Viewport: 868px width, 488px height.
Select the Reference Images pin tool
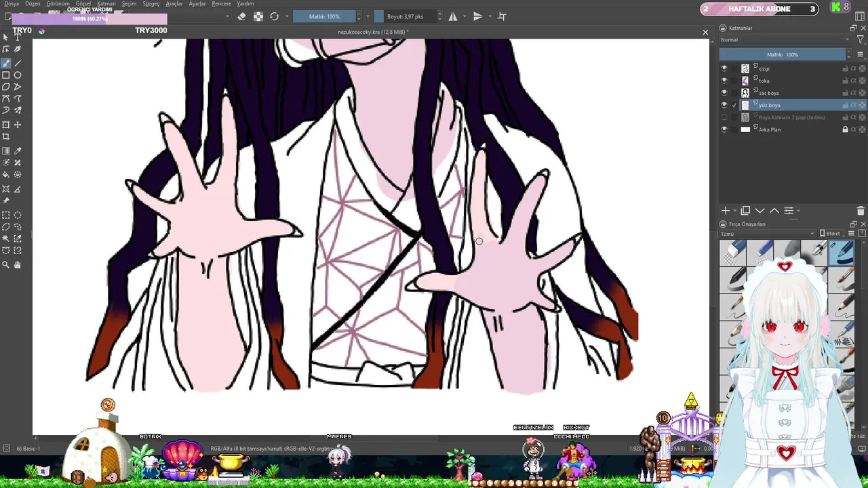[x=6, y=201]
